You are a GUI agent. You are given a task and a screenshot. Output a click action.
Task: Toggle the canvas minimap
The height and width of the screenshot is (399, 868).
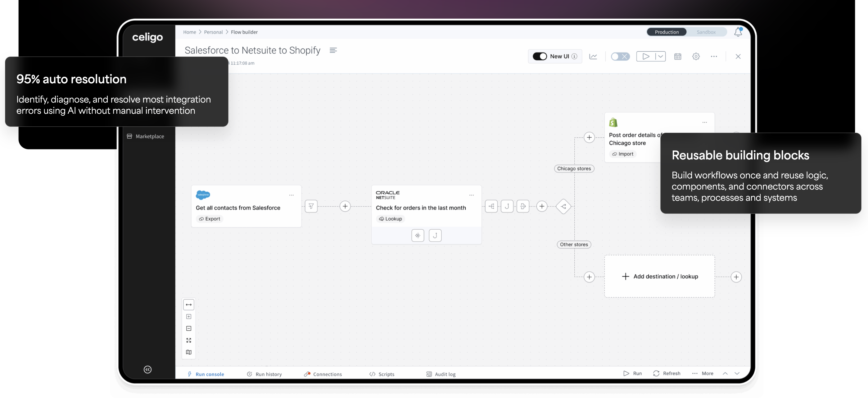[189, 352]
